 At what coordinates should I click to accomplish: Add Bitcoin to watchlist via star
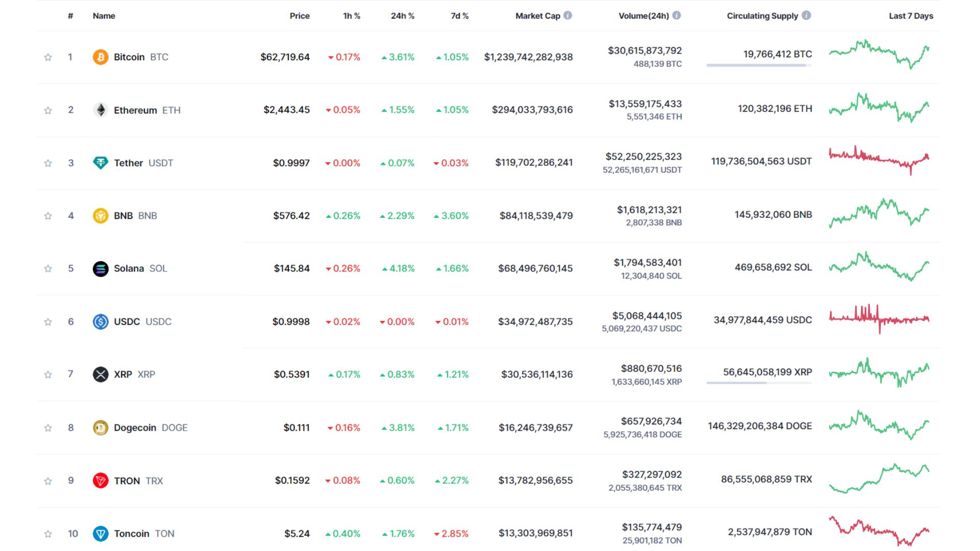click(x=48, y=57)
